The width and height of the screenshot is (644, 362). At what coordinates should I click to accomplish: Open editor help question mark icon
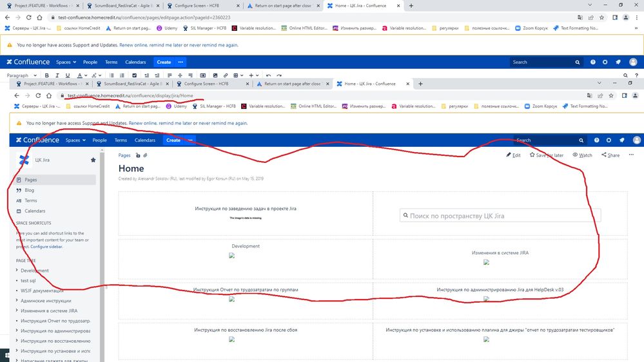click(x=637, y=75)
